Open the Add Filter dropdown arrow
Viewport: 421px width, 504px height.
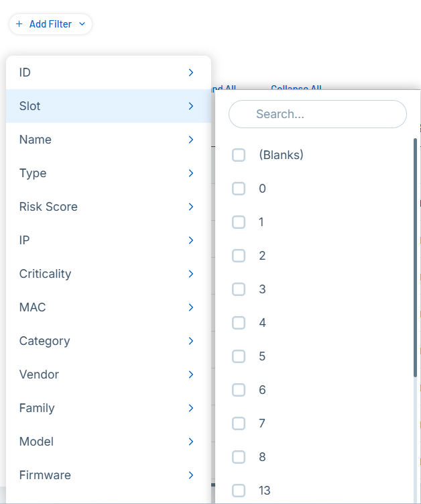[x=82, y=24]
